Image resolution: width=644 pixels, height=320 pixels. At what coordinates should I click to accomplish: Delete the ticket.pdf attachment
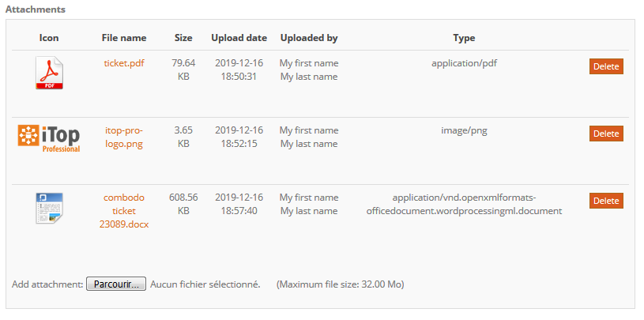coord(606,66)
